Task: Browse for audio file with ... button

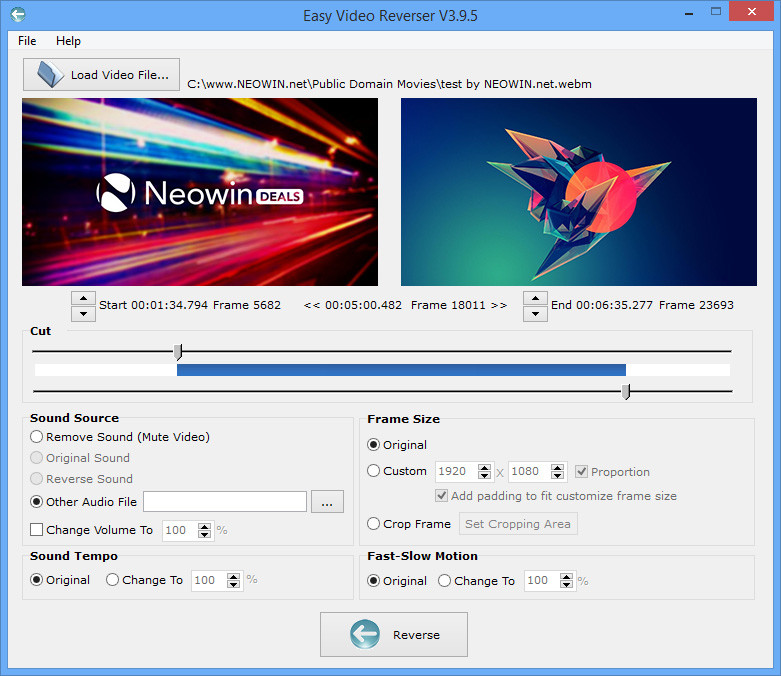Action: pyautogui.click(x=327, y=502)
